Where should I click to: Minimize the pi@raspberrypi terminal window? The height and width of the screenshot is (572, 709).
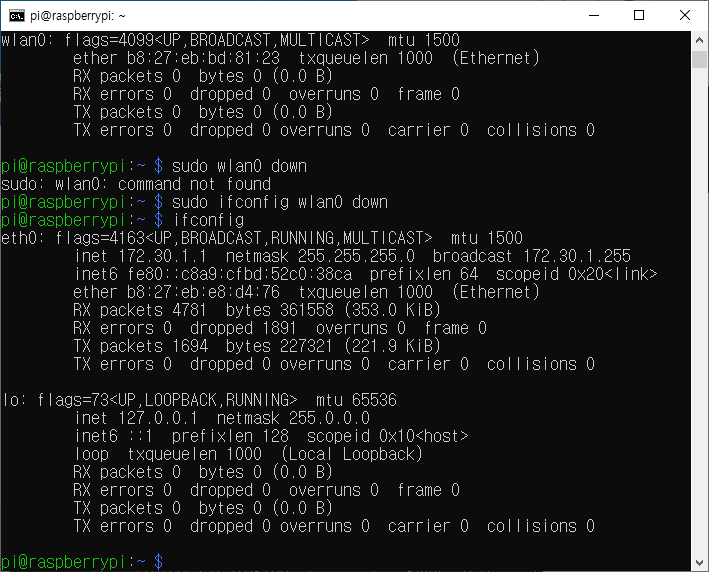pyautogui.click(x=594, y=15)
